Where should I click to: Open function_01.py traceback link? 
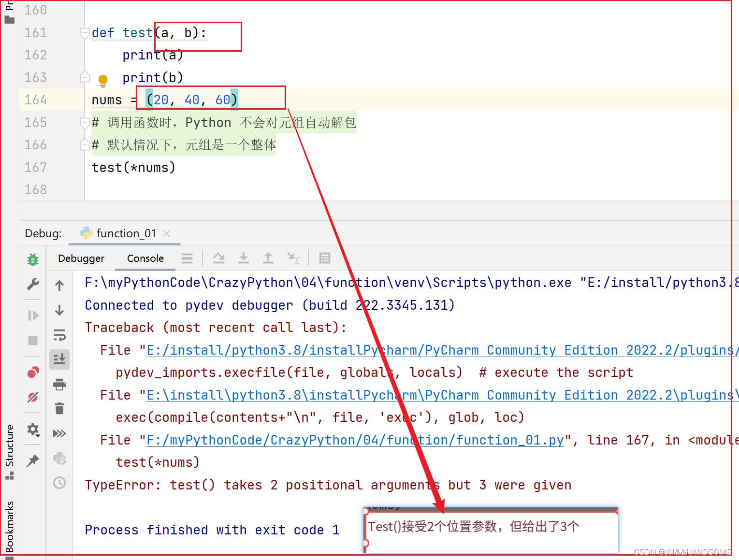pos(355,440)
